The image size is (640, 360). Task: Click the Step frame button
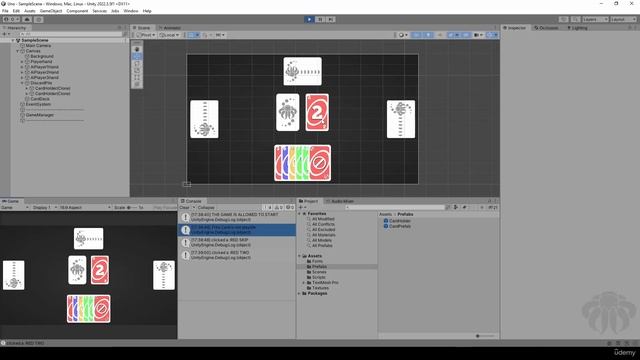point(331,19)
